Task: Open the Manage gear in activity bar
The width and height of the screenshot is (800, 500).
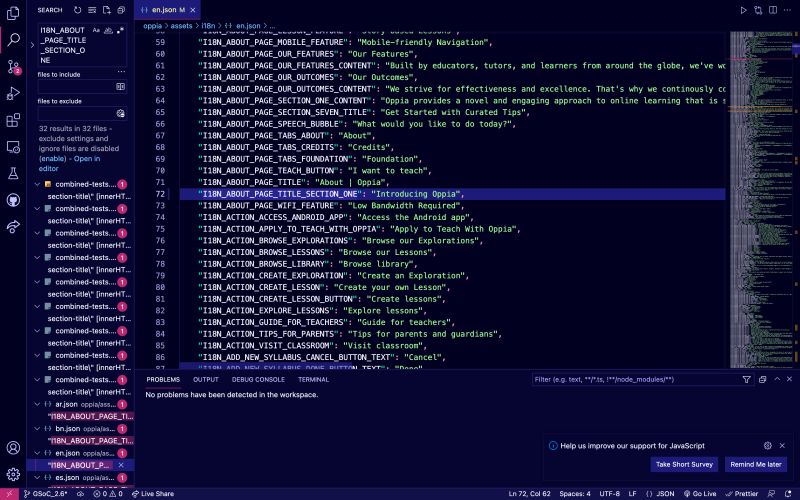Action: [13, 474]
